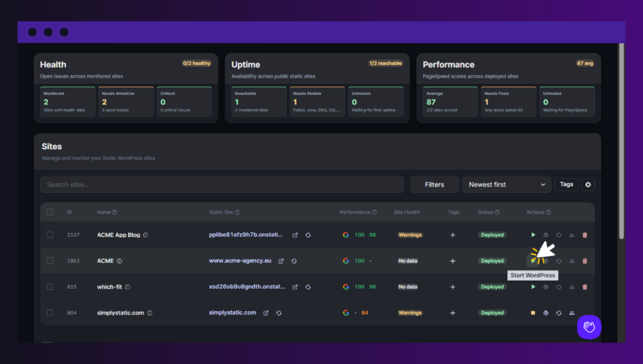Click the Needs Review uptime card
The height and width of the screenshot is (364, 643).
pyautogui.click(x=317, y=102)
